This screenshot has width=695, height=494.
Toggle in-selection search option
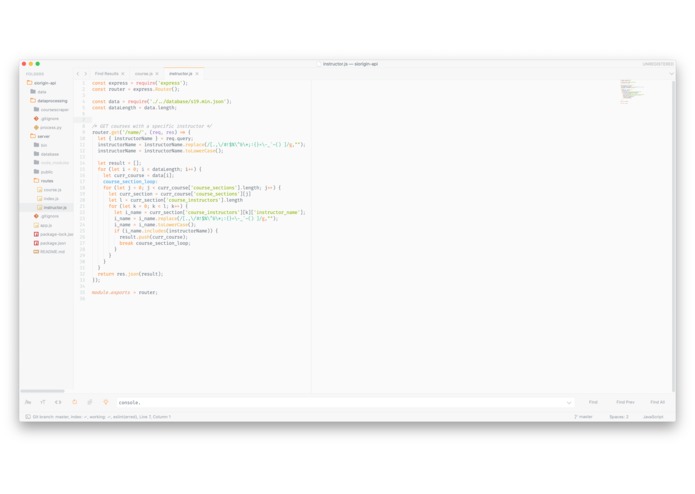coord(90,402)
